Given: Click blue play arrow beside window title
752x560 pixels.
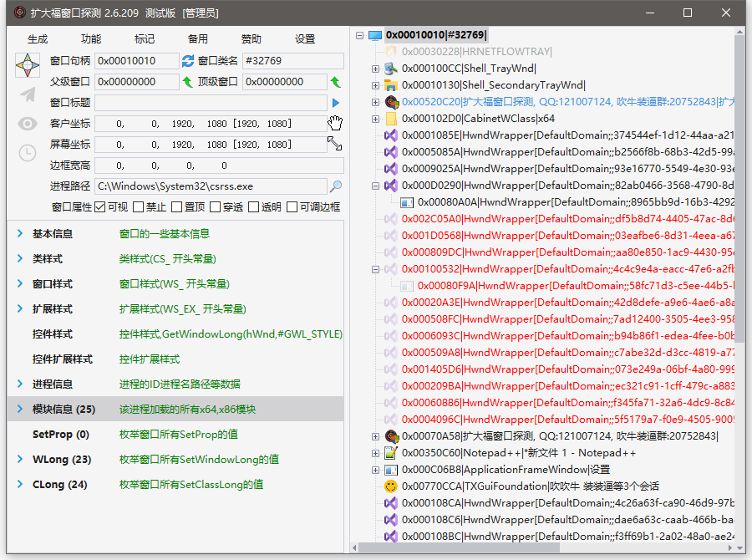Looking at the screenshot, I should (x=336, y=103).
